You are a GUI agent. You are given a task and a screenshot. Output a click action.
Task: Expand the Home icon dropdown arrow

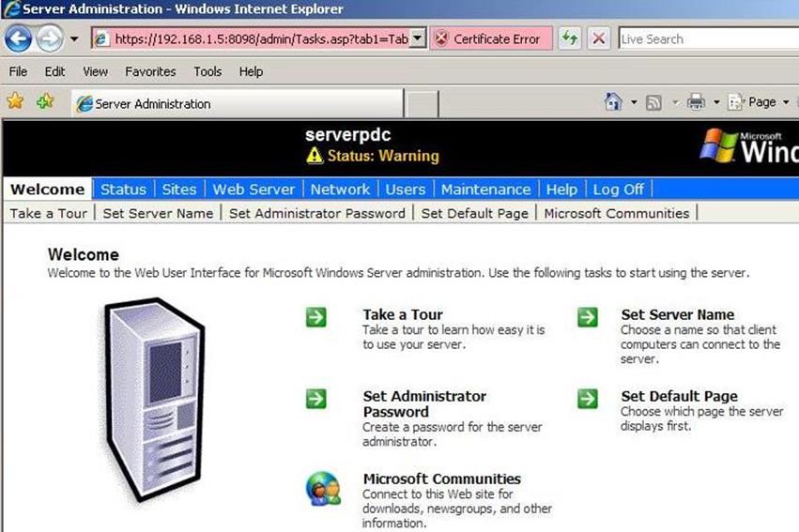(634, 102)
